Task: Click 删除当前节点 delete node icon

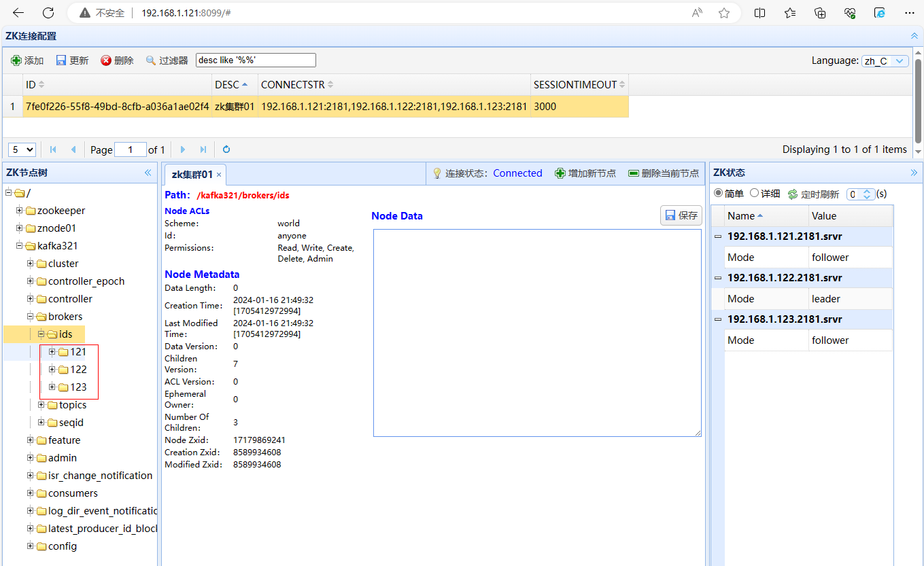Action: click(x=634, y=173)
